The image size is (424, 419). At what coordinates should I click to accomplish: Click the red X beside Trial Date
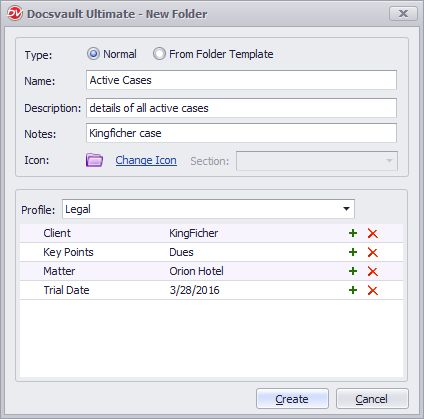(x=372, y=290)
